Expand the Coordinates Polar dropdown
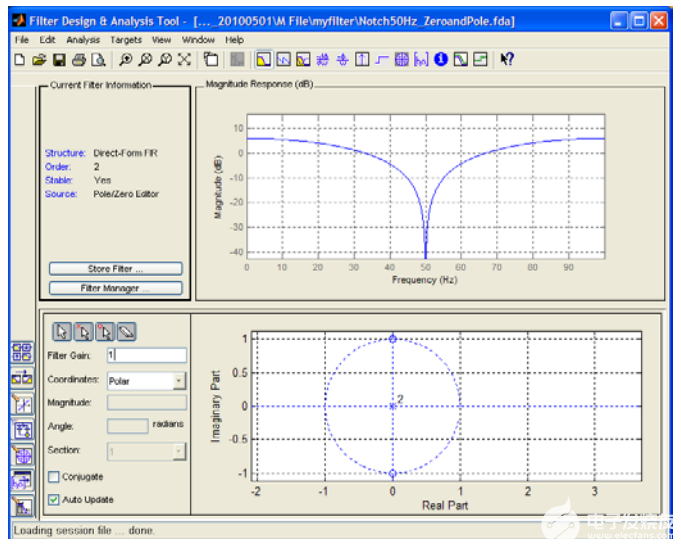Screen dimensions: 681x546 pyautogui.click(x=178, y=381)
